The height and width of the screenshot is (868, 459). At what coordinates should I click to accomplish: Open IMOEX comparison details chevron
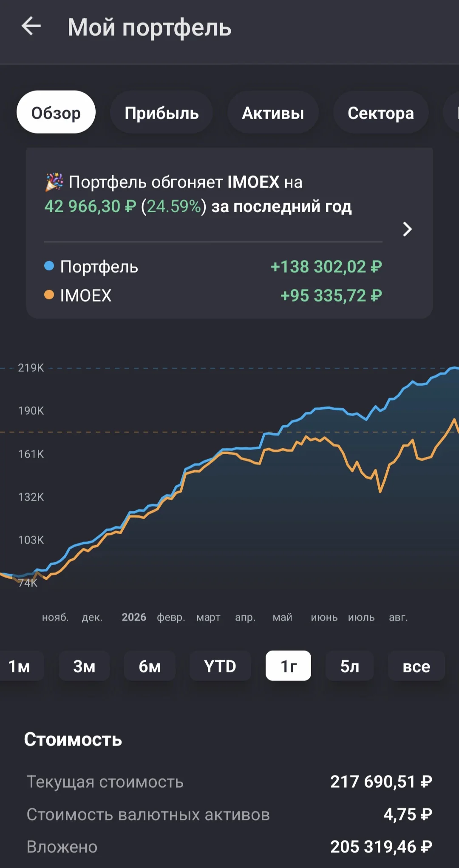coord(407,229)
